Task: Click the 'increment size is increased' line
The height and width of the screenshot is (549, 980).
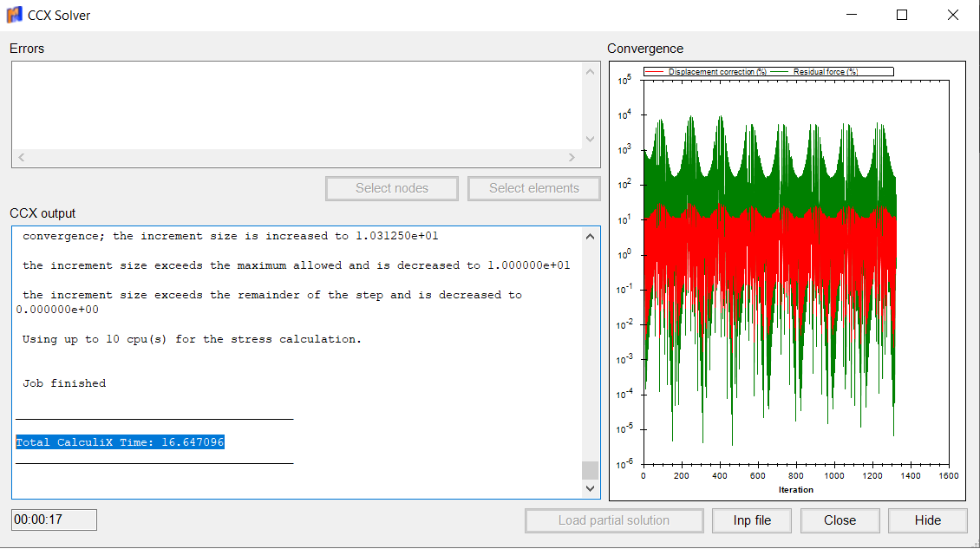Action: click(231, 237)
